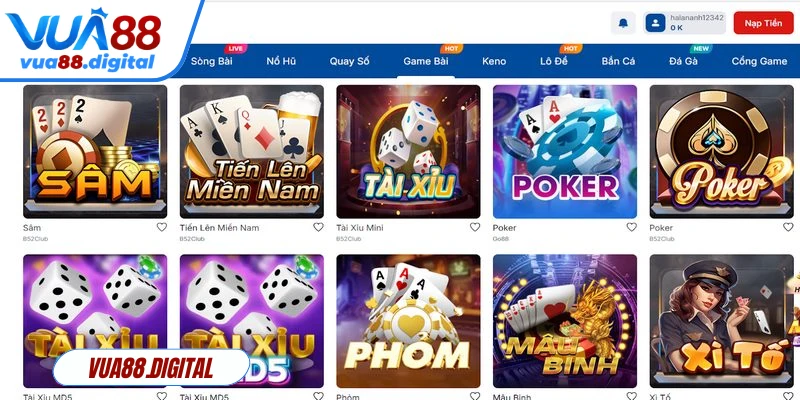This screenshot has width=800, height=400.
Task: Open the Mậu Binh game thumbnail
Action: click(565, 321)
